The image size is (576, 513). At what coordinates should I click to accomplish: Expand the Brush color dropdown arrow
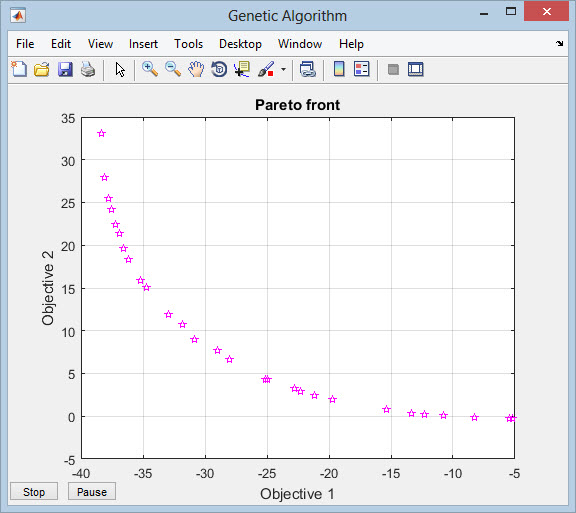[283, 69]
